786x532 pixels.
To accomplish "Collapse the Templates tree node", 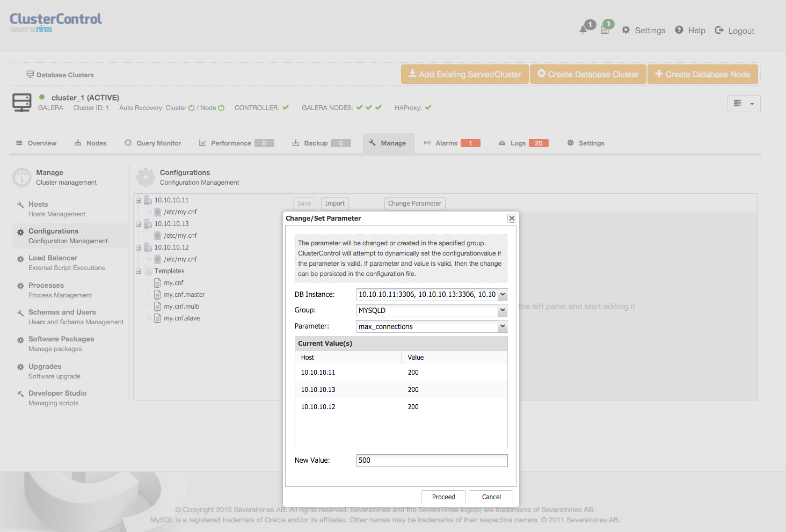I will [139, 272].
